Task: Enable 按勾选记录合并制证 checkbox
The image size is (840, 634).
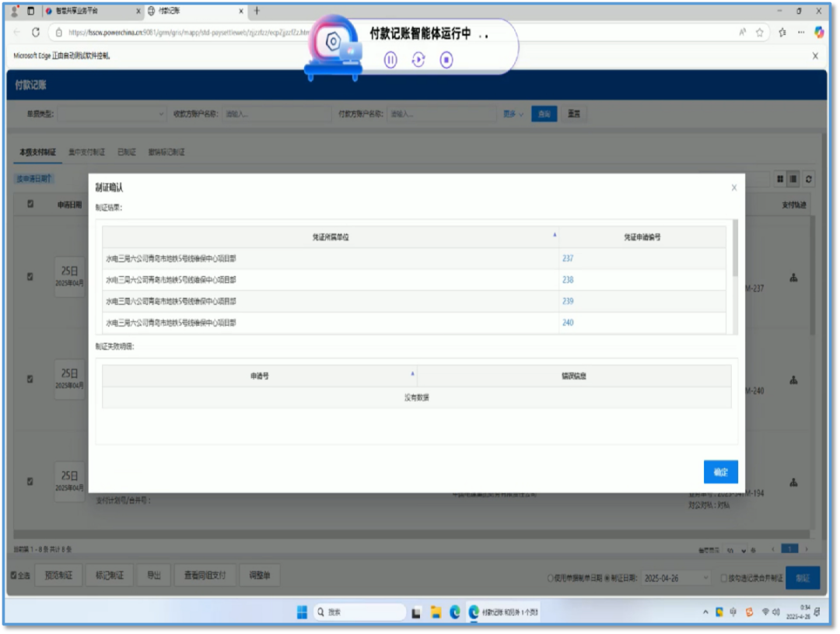Action: [x=724, y=578]
